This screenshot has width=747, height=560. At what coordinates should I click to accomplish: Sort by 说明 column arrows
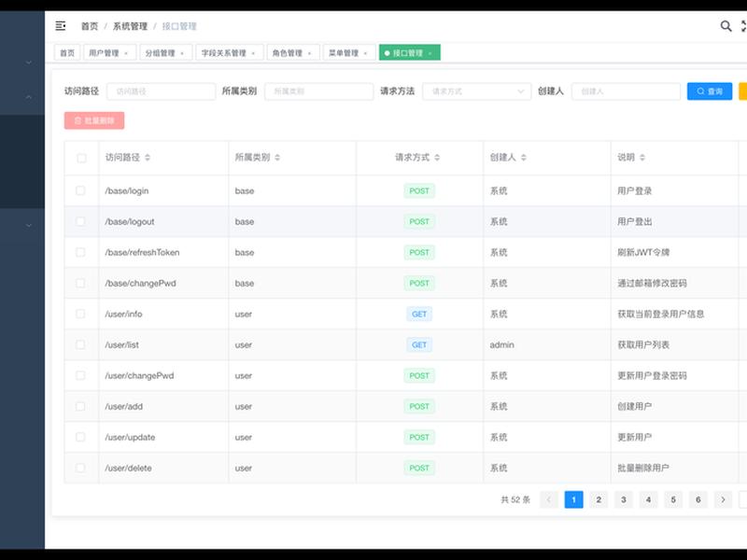coord(641,157)
